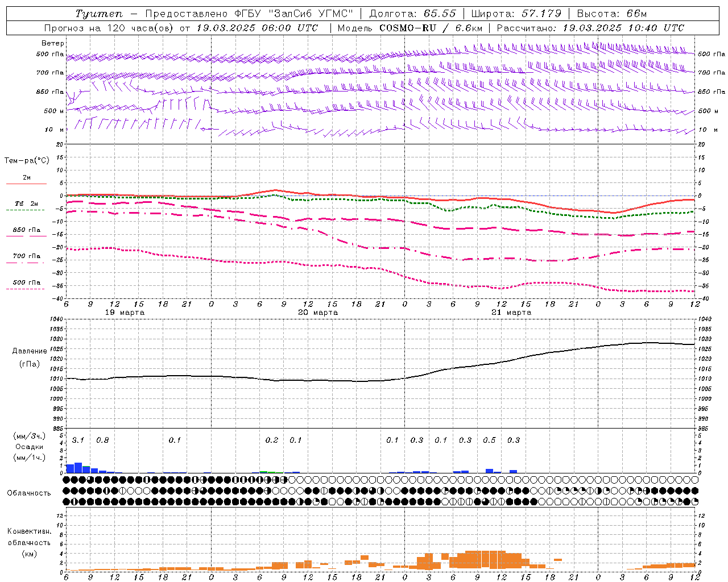Click the "(мм/1ч.)" precipitation unit label
Image resolution: width=728 pixels, height=582 pixels.
click(x=30, y=458)
